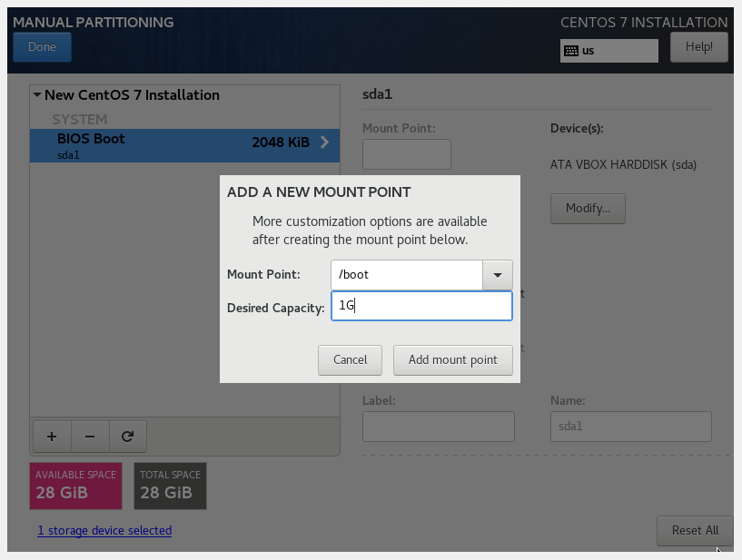742x560 pixels.
Task: Click the arrow on BIOS Boot row
Action: tap(324, 142)
